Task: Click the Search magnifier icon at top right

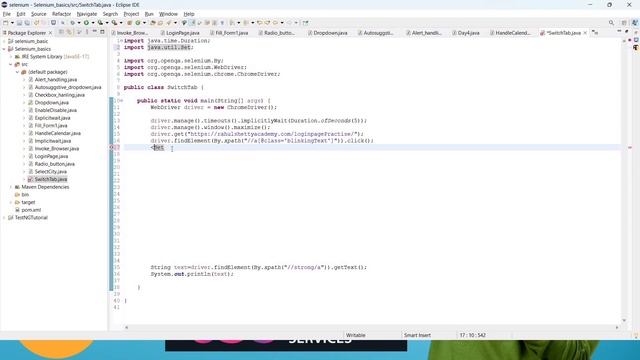Action: (611, 23)
